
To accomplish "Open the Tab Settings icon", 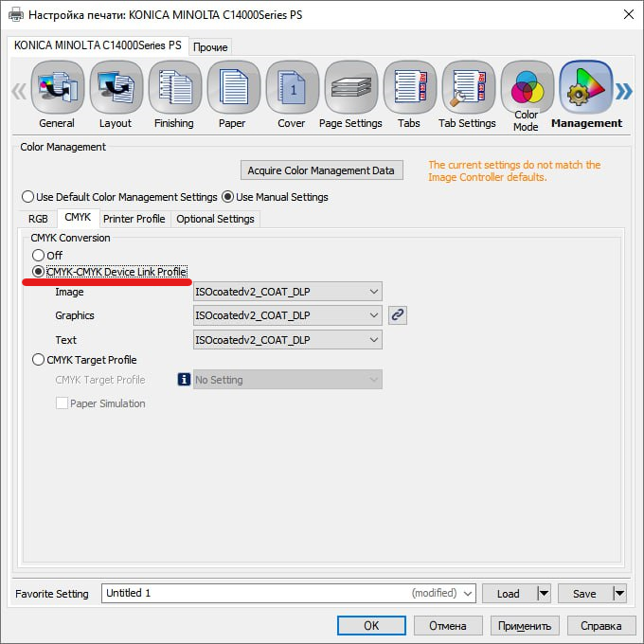I will (x=469, y=87).
